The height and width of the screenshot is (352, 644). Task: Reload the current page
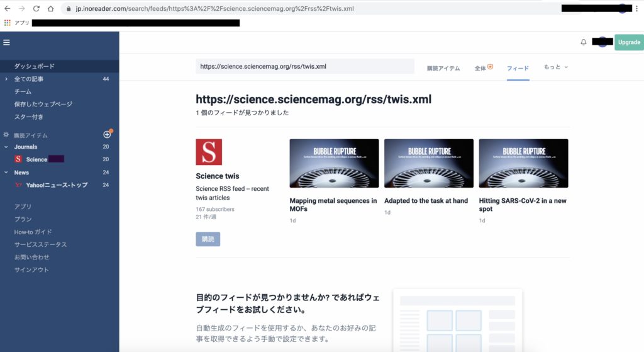36,8
